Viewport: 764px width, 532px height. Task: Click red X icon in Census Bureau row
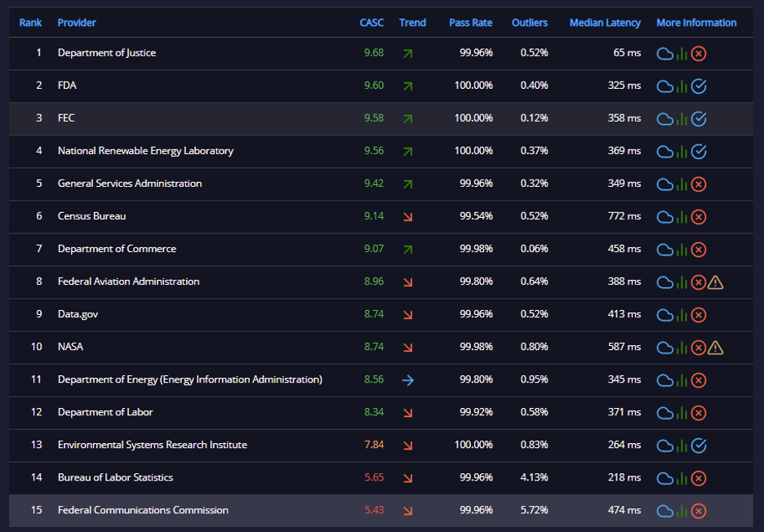click(x=699, y=217)
